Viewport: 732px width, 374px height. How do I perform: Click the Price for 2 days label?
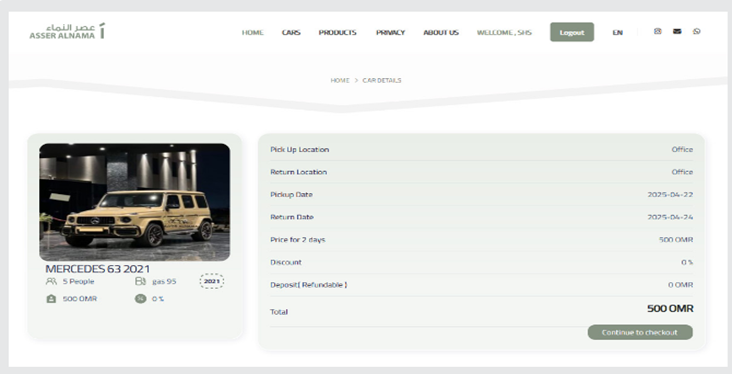[x=297, y=240]
